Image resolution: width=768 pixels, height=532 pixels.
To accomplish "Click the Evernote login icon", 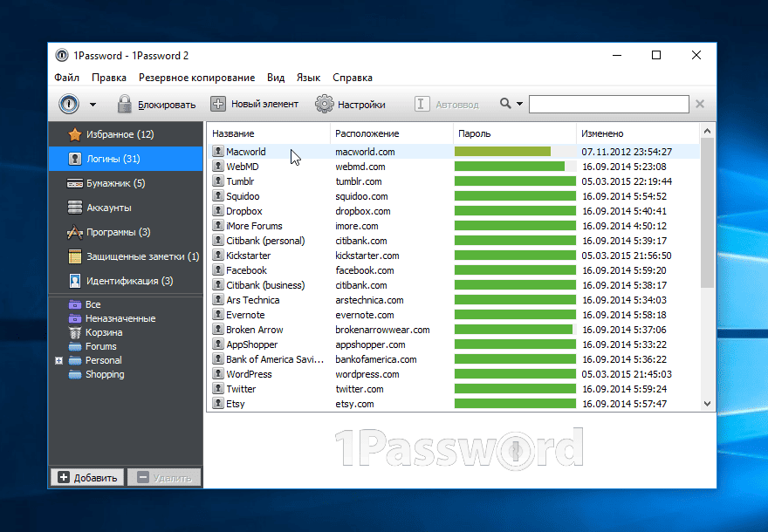I will tap(218, 314).
